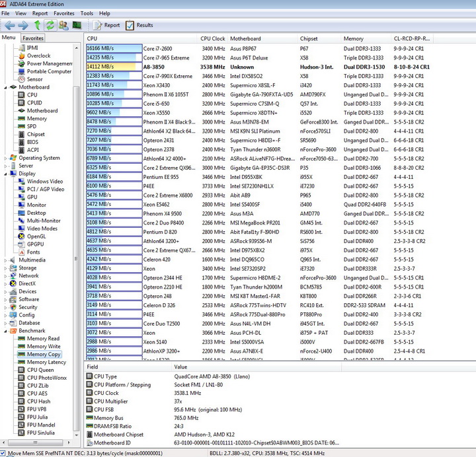Click the Forward arrow in toolbar
476x457 pixels.
[22, 25]
